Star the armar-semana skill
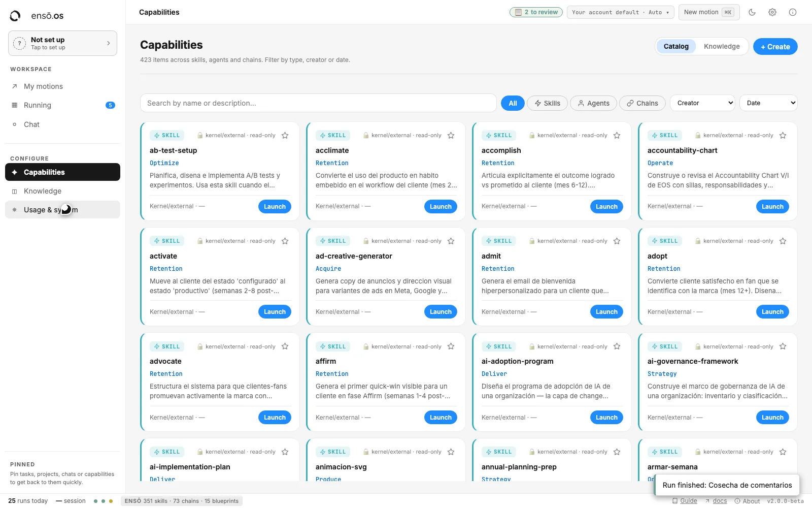 tap(783, 452)
